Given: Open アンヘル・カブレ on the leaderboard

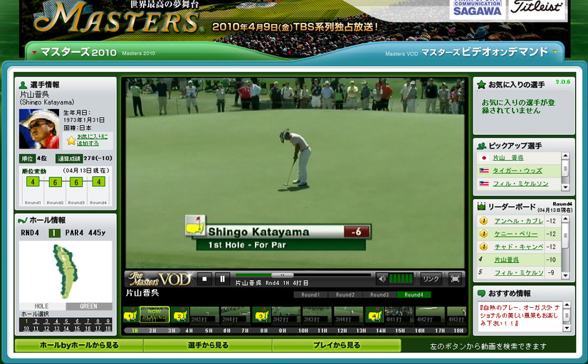Looking at the screenshot, I should 519,221.
